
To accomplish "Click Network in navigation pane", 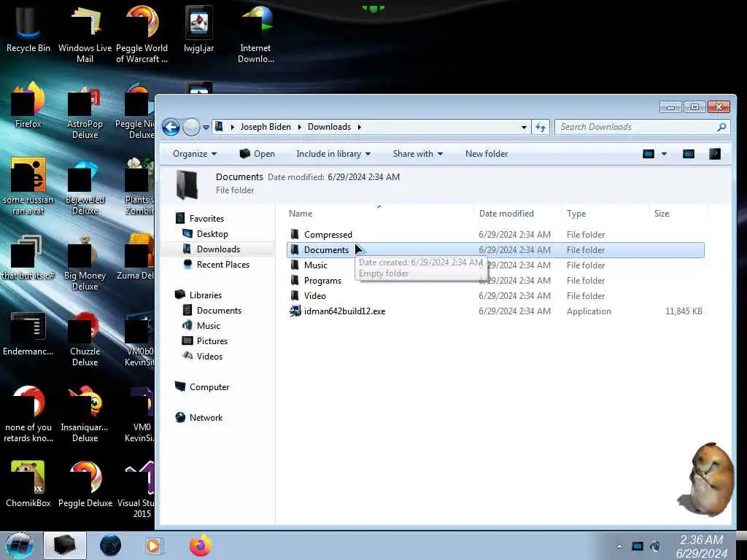I will (206, 418).
